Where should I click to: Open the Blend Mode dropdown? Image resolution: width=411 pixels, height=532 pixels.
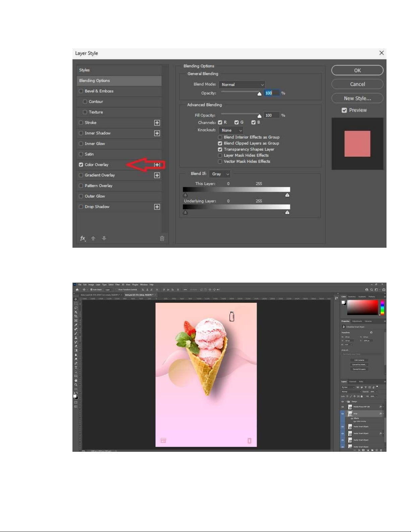[x=242, y=85]
